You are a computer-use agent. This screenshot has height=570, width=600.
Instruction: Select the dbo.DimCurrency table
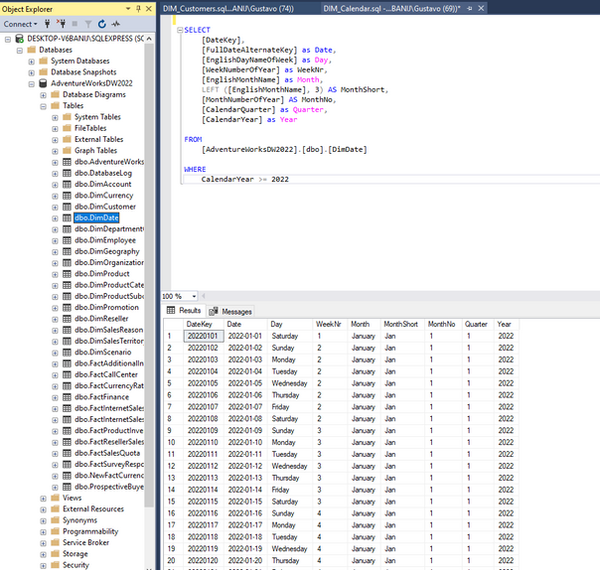point(104,195)
